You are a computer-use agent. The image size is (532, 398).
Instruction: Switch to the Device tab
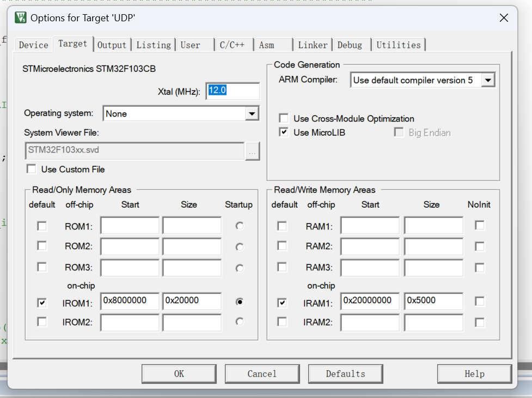point(34,45)
